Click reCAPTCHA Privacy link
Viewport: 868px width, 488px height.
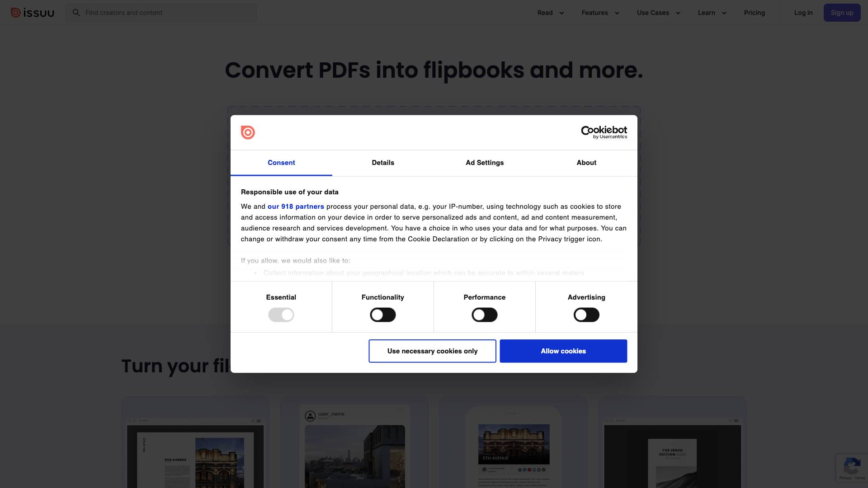pyautogui.click(x=845, y=478)
